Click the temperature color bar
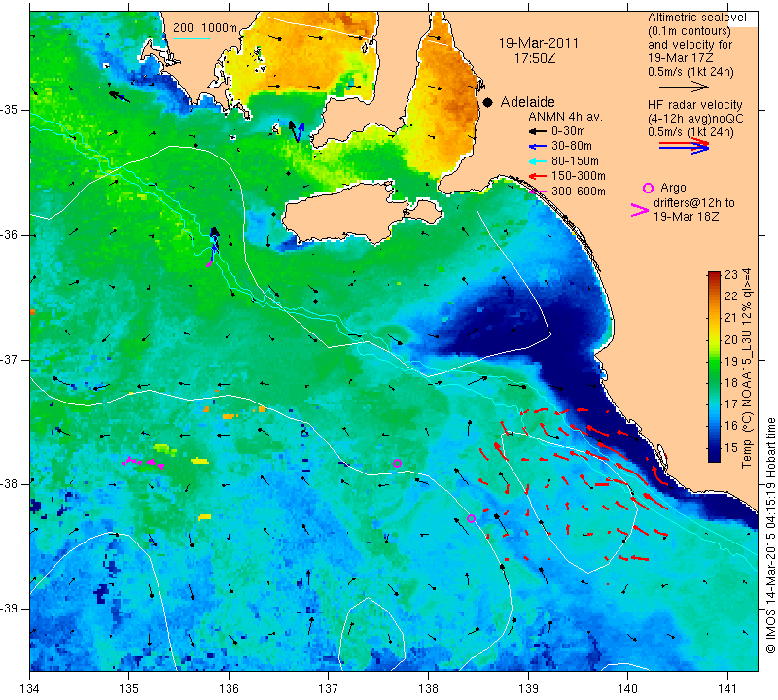Screen dimensions: 778x700 coord(714,367)
